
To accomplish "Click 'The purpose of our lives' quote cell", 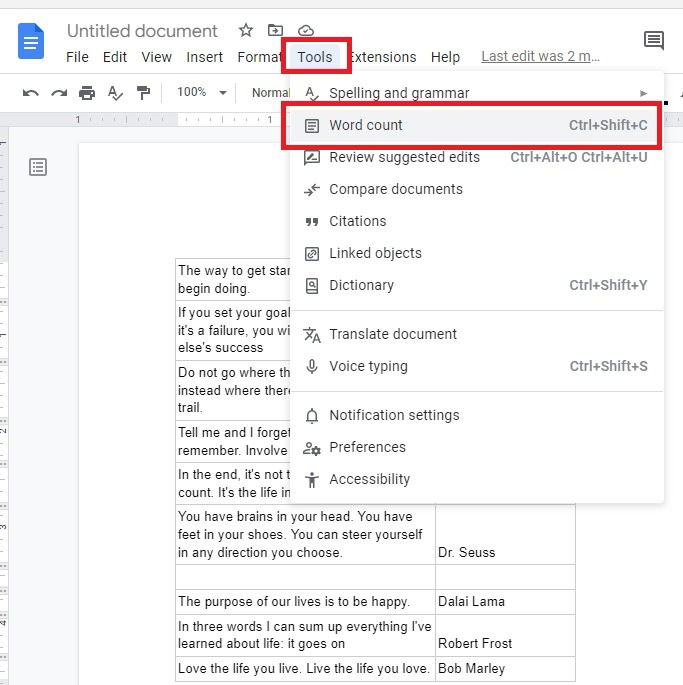I will pos(305,602).
